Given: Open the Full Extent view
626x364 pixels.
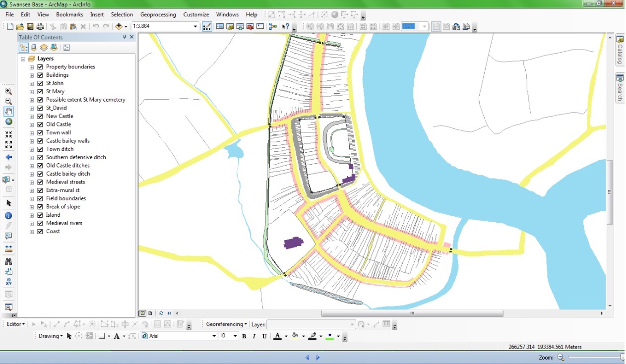Looking at the screenshot, I should coord(8,121).
